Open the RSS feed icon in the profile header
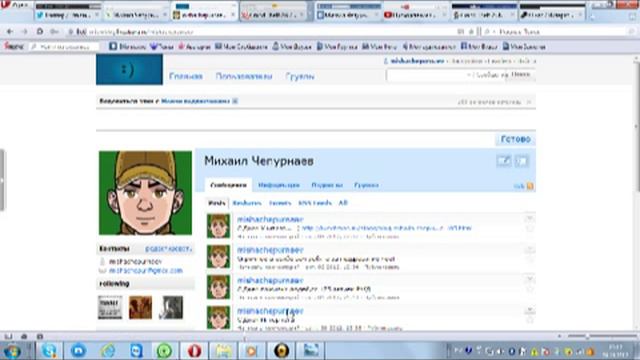The width and height of the screenshot is (640, 360). click(530, 186)
